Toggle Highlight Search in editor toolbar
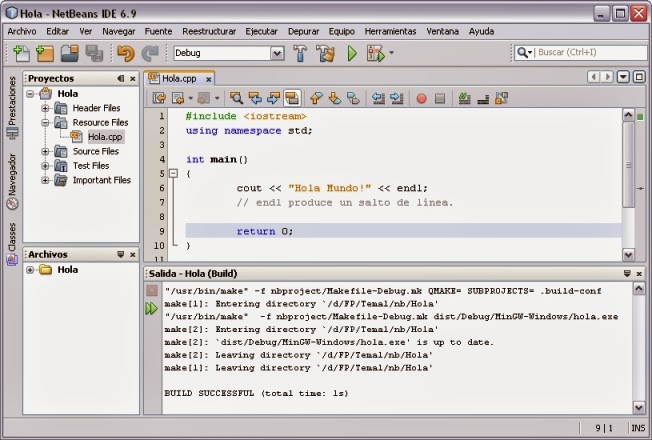 [292, 98]
